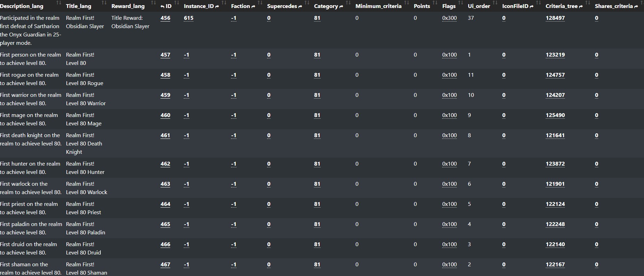Screen dimensions: 644x276
Task: Open Criteria_tree link 123219
Action: tap(555, 55)
